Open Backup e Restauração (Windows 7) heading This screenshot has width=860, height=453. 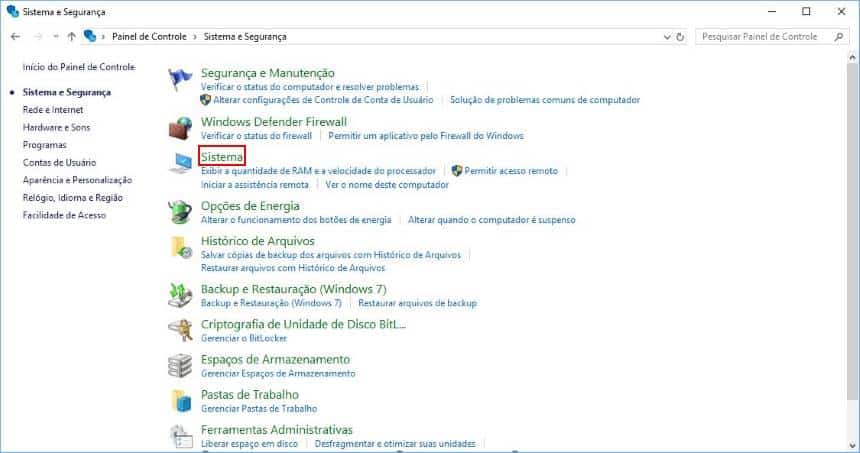(293, 289)
